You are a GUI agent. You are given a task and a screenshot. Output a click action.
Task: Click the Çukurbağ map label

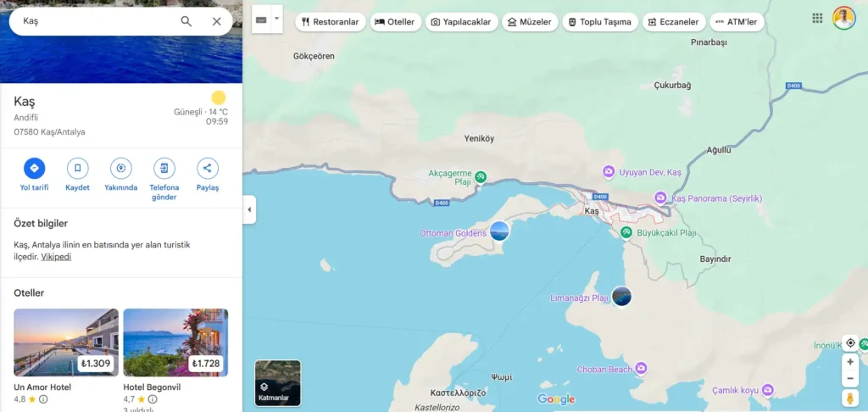[x=672, y=86]
